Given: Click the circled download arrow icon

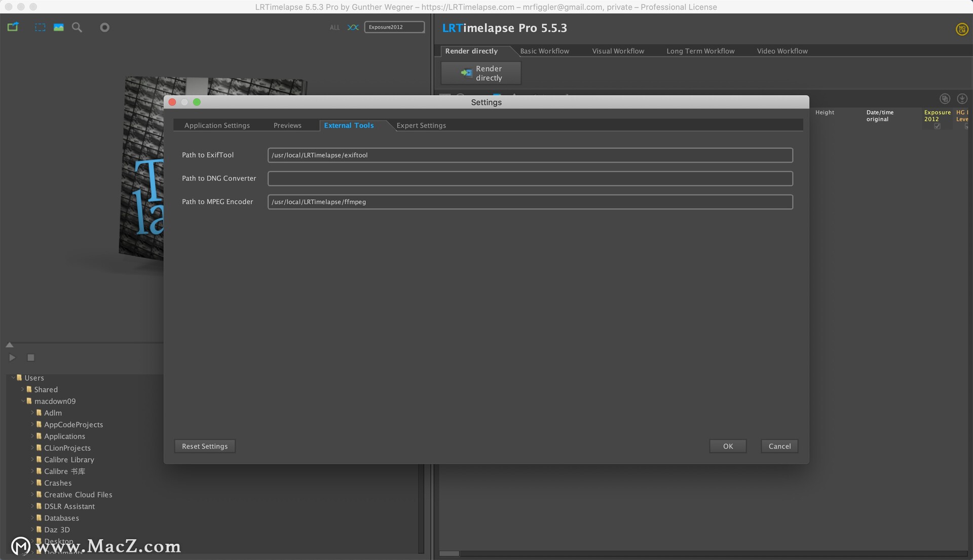Looking at the screenshot, I should click(x=962, y=99).
